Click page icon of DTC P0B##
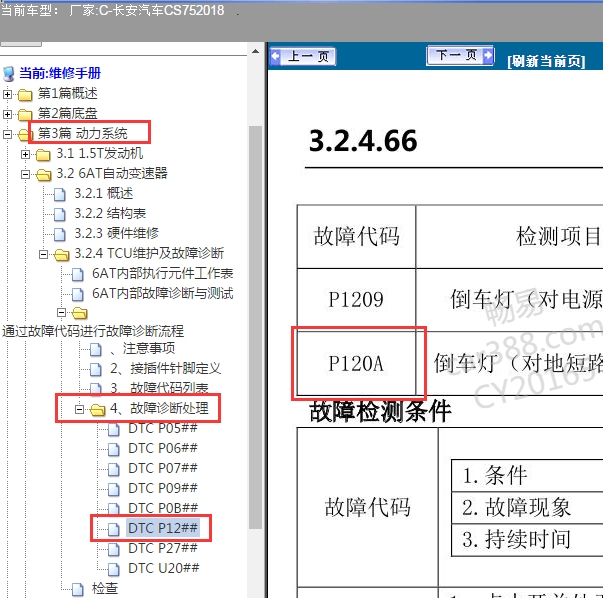 tap(114, 509)
